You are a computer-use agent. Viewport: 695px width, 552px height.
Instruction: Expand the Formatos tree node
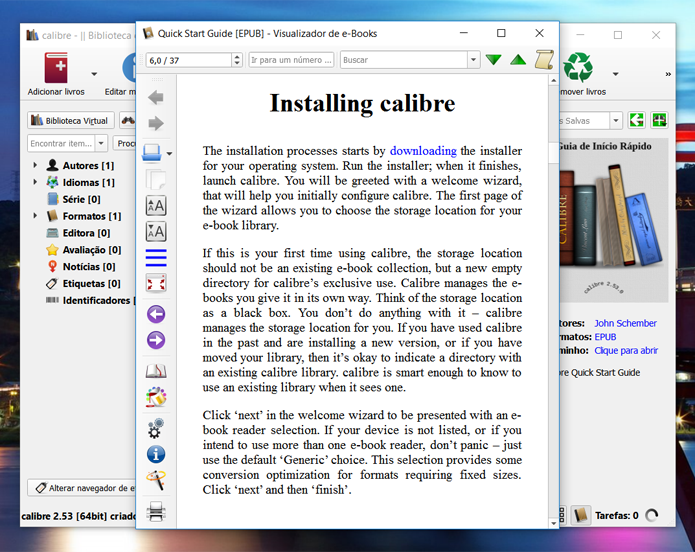[x=35, y=215]
